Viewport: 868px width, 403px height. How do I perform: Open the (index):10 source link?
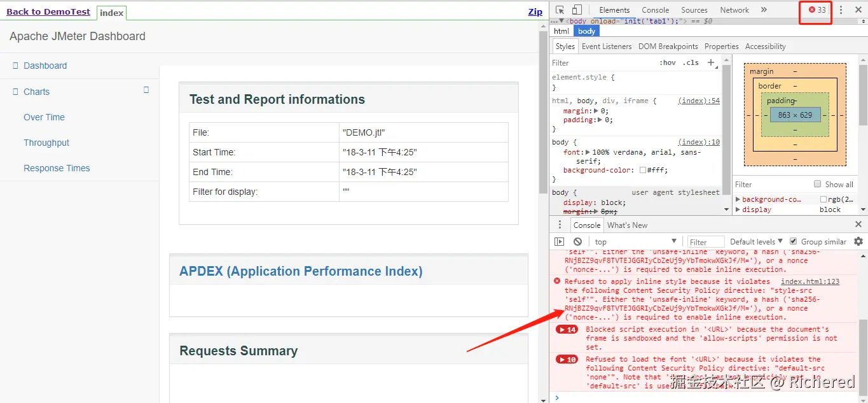(x=699, y=142)
